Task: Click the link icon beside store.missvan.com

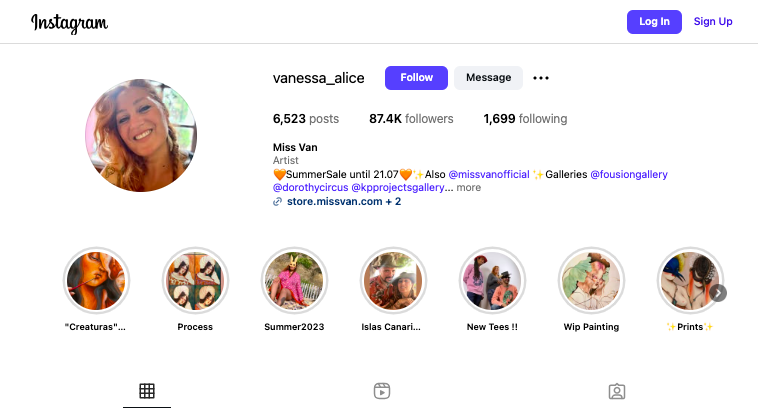Action: click(x=277, y=202)
